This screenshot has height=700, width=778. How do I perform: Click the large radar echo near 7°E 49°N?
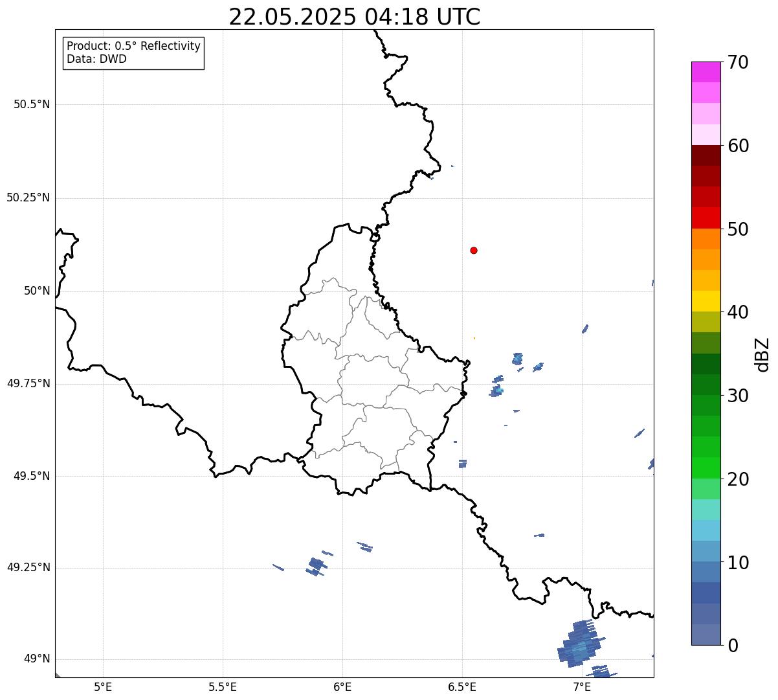pyautogui.click(x=581, y=644)
